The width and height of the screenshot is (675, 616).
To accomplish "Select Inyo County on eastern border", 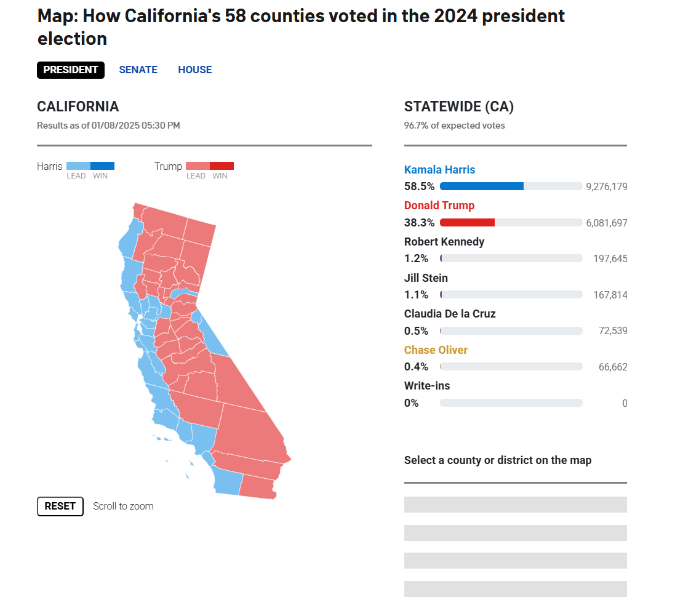I will [x=234, y=381].
